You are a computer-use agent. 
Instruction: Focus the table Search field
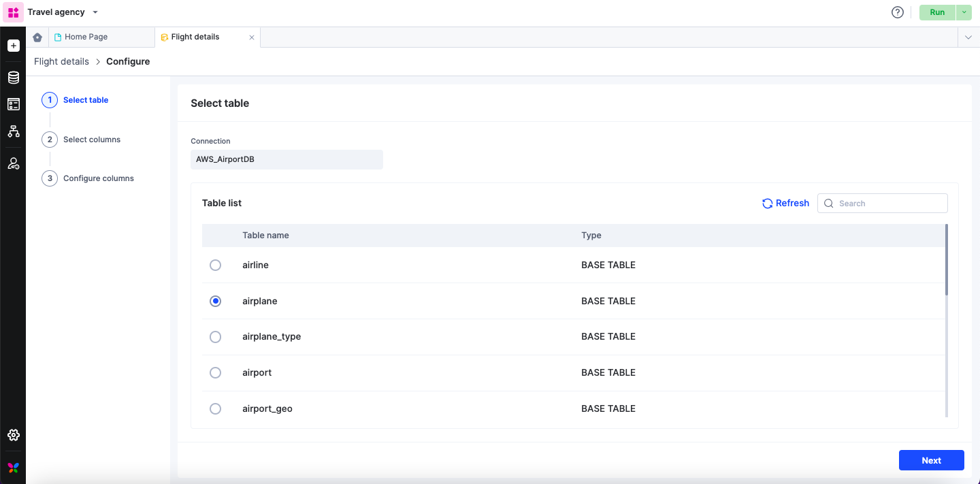(x=883, y=204)
